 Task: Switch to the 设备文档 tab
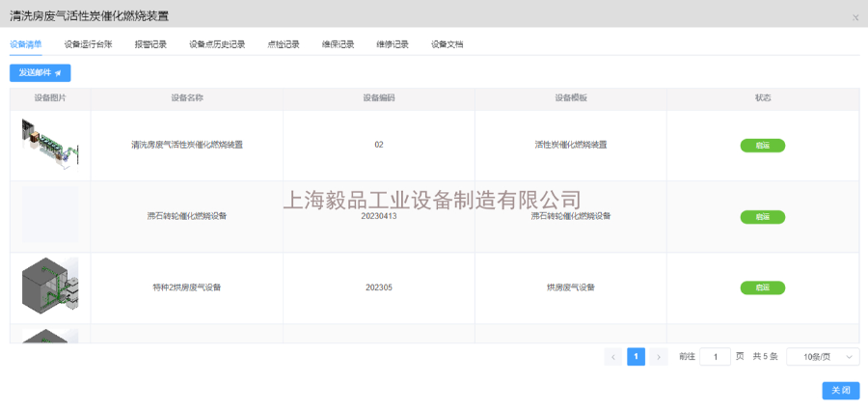[447, 44]
